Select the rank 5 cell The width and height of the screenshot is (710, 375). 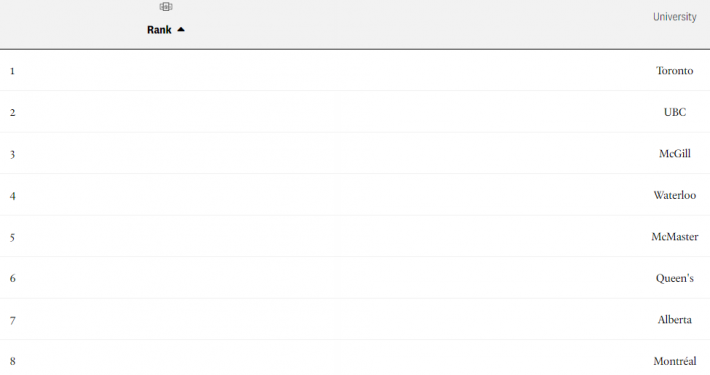click(12, 238)
